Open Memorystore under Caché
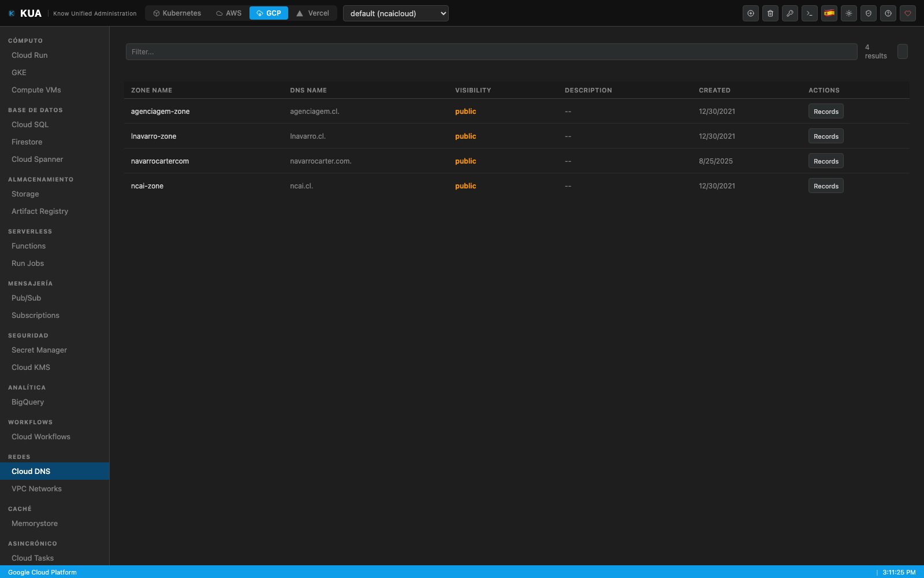The image size is (924, 578). [x=55, y=523]
